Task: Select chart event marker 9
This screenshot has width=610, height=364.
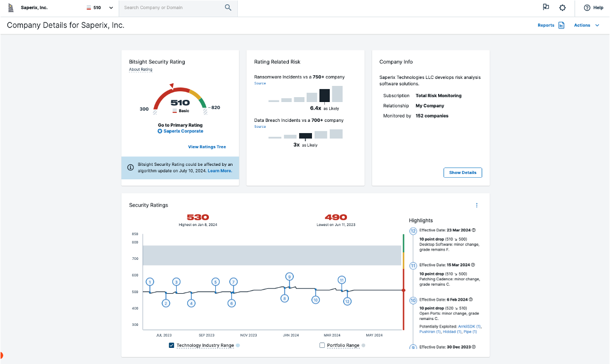Action: (289, 277)
